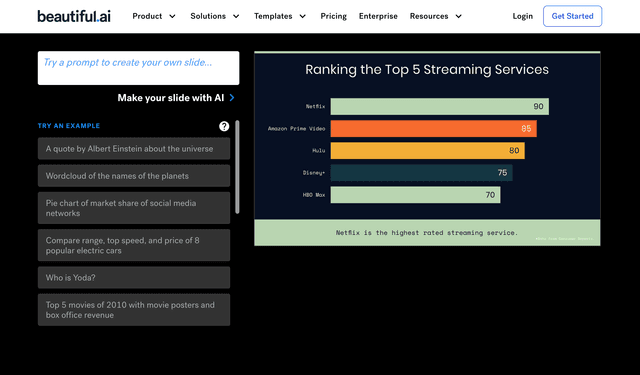The image size is (640, 375).
Task: Choose the Wordcloud of planets example
Action: 134,176
